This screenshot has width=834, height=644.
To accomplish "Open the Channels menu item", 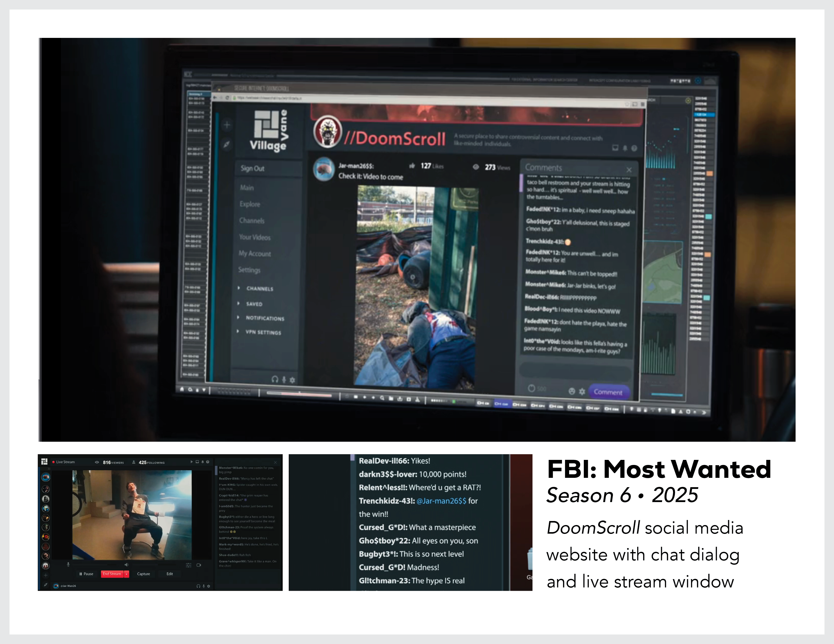I will click(252, 221).
